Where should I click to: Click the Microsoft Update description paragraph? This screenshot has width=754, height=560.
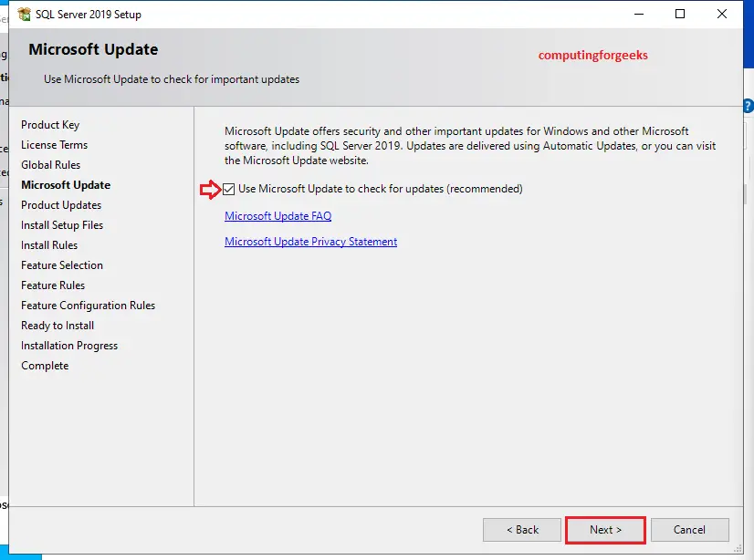click(x=470, y=146)
